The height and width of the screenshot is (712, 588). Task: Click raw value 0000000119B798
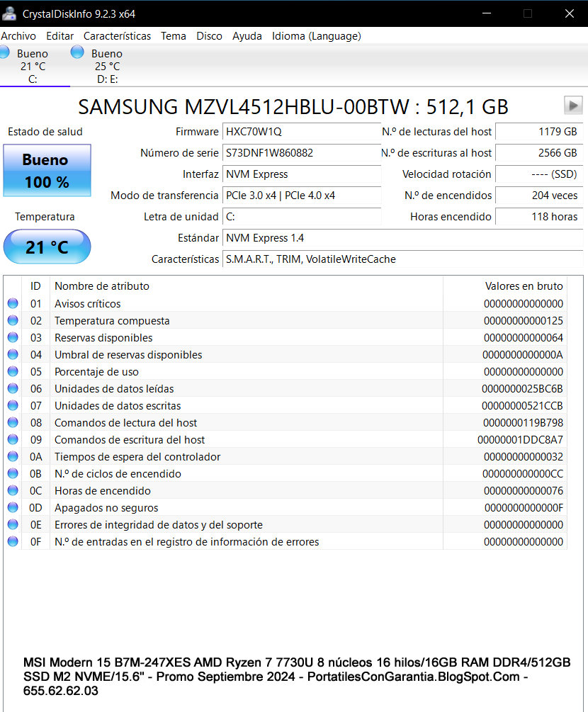tap(523, 423)
